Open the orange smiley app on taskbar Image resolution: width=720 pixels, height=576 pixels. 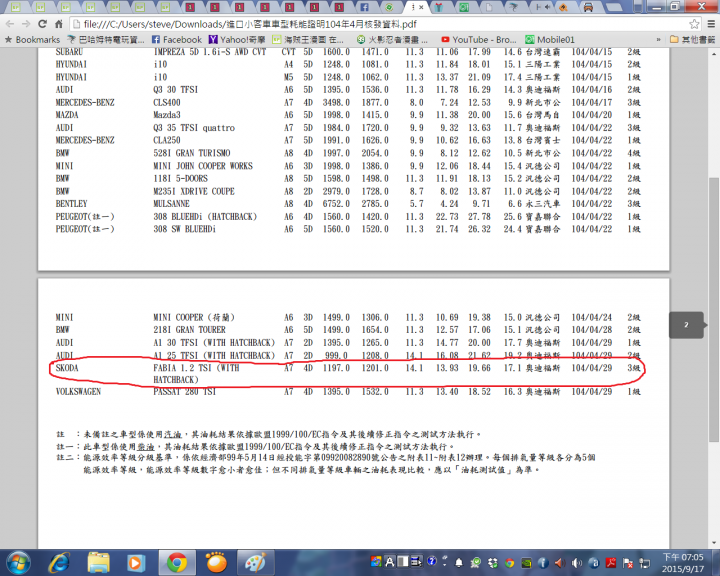(216, 563)
